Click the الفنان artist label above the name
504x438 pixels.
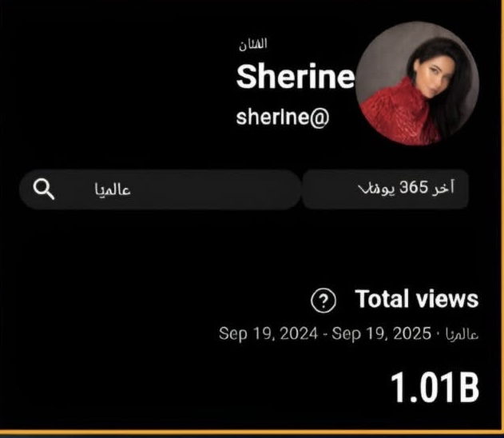click(x=253, y=45)
